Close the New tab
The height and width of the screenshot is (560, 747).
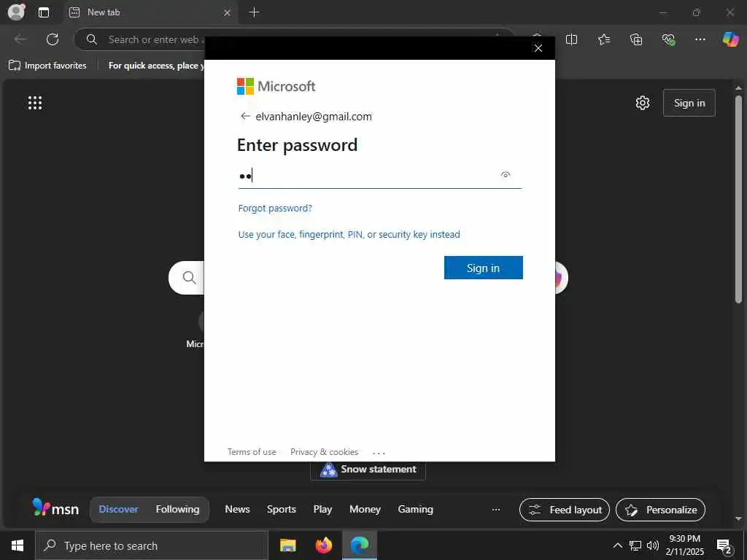tap(228, 12)
